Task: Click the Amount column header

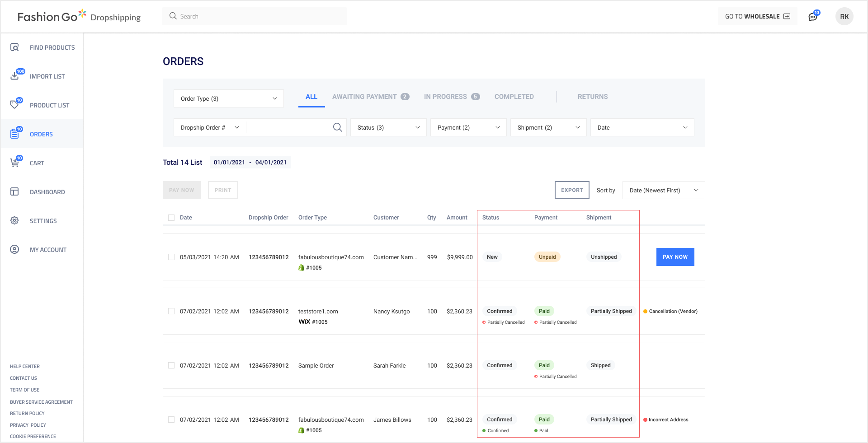Action: coord(457,218)
